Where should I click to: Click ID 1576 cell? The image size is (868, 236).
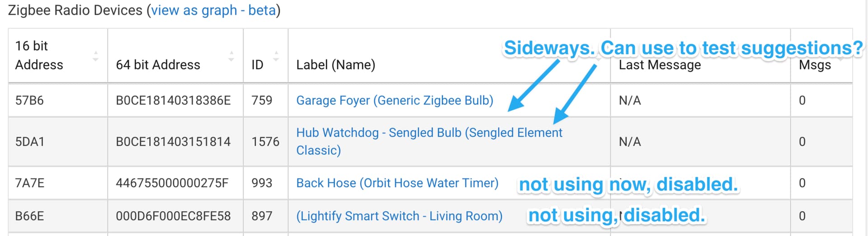pyautogui.click(x=265, y=142)
